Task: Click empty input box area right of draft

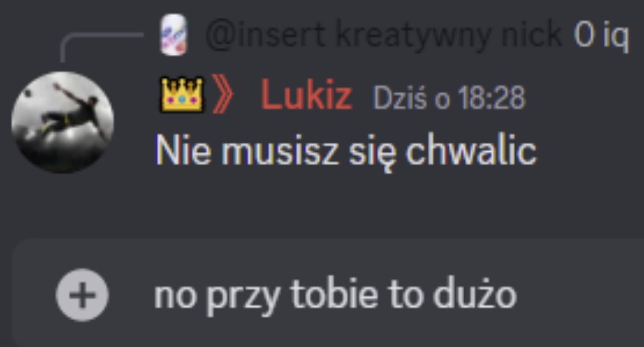Action: (x=579, y=295)
